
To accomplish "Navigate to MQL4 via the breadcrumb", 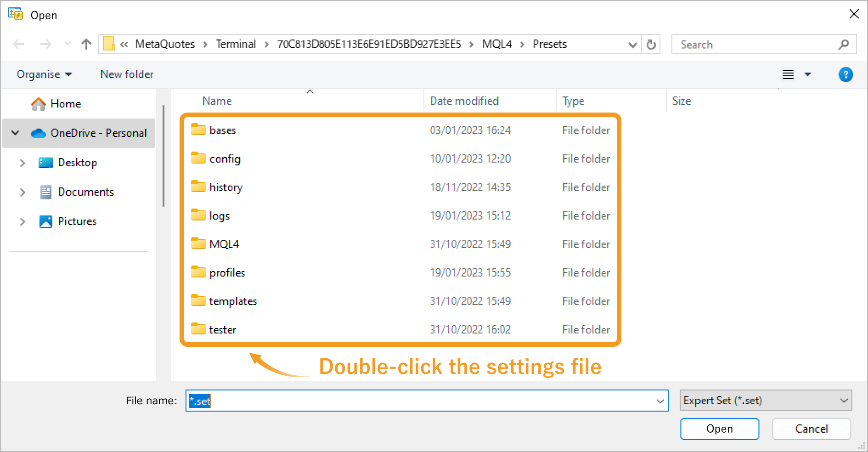I will (x=496, y=44).
